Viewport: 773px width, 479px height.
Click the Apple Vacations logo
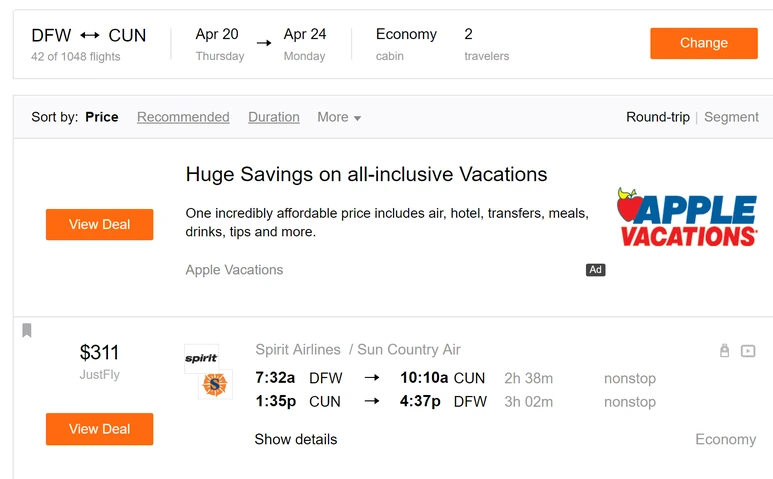click(687, 217)
